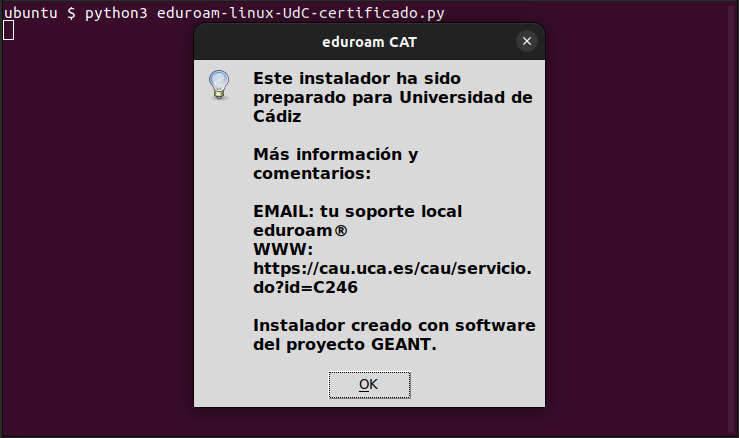Click the 'do?id=C246' URL ending
This screenshot has height=438, width=739.
(x=306, y=287)
